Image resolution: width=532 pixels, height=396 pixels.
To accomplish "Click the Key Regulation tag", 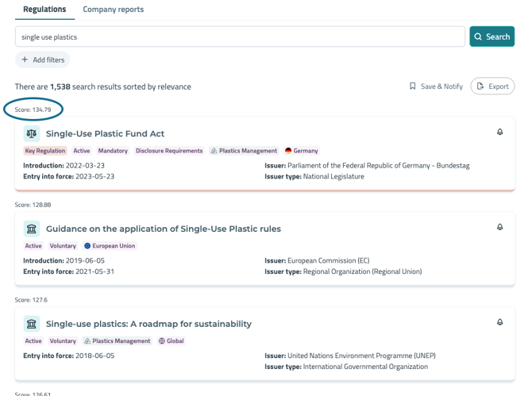I will tap(45, 151).
